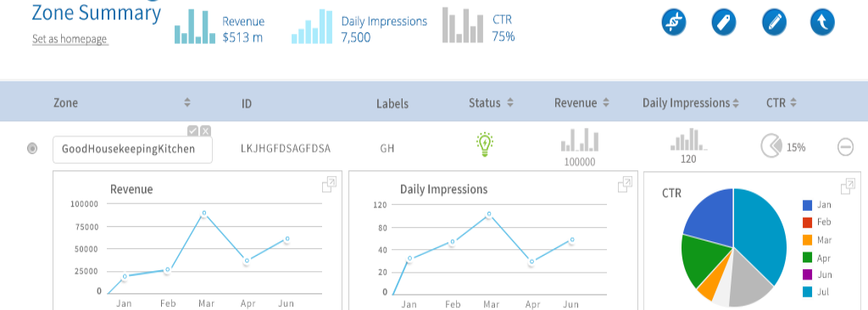Click the Set as homepage link
Screen dimensions: 868x310
click(x=70, y=39)
